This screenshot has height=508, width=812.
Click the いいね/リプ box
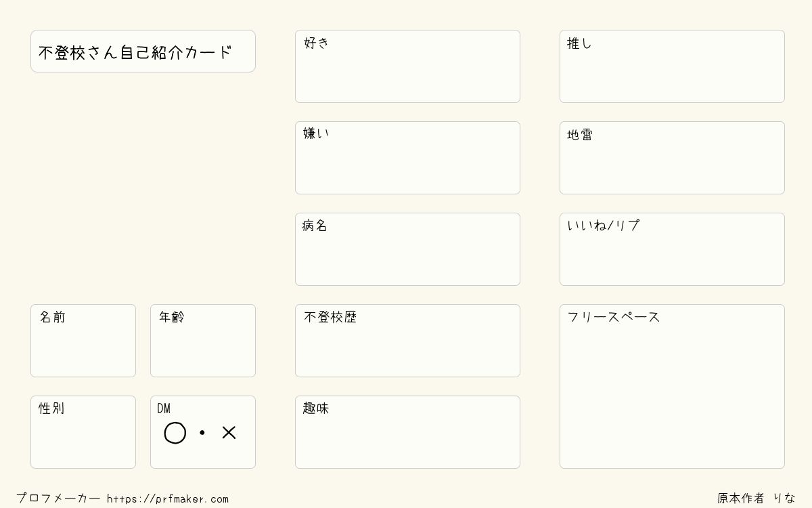[672, 249]
